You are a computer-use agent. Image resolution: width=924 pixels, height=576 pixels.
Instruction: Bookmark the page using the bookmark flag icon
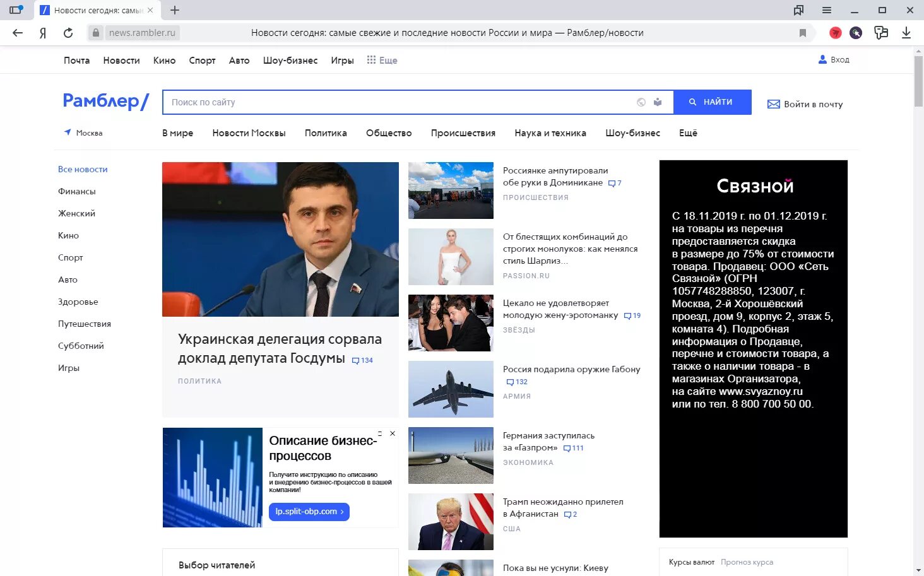point(803,33)
